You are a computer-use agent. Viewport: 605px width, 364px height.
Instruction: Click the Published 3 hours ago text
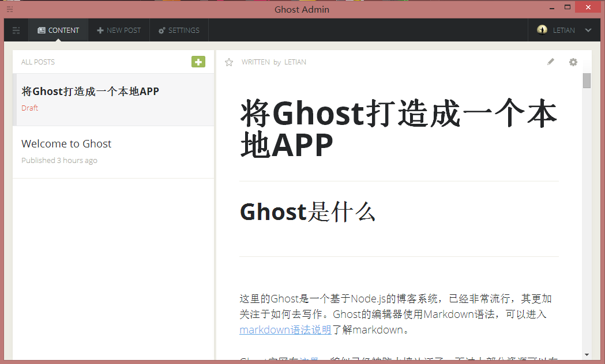(59, 160)
